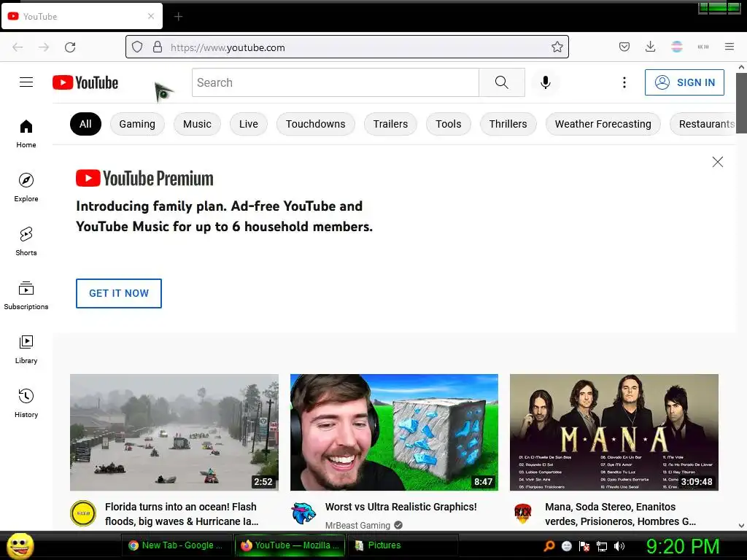Click the tracking protection shield icon
The width and height of the screenshot is (747, 560).
tap(137, 47)
